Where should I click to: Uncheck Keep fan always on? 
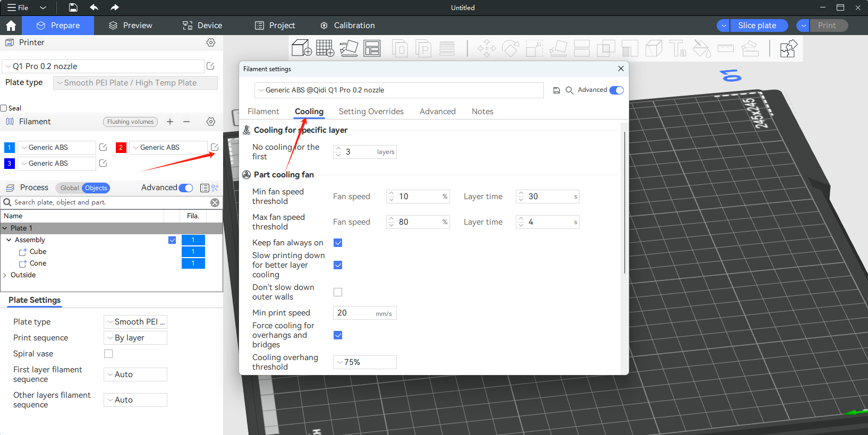pyautogui.click(x=338, y=243)
